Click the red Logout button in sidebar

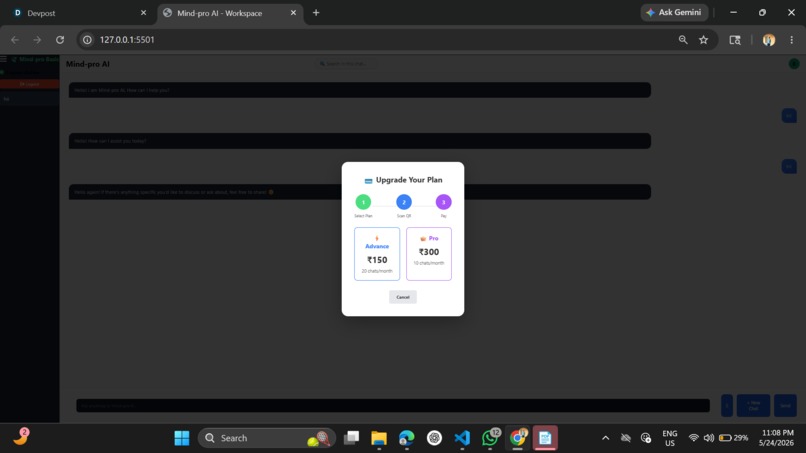(29, 84)
